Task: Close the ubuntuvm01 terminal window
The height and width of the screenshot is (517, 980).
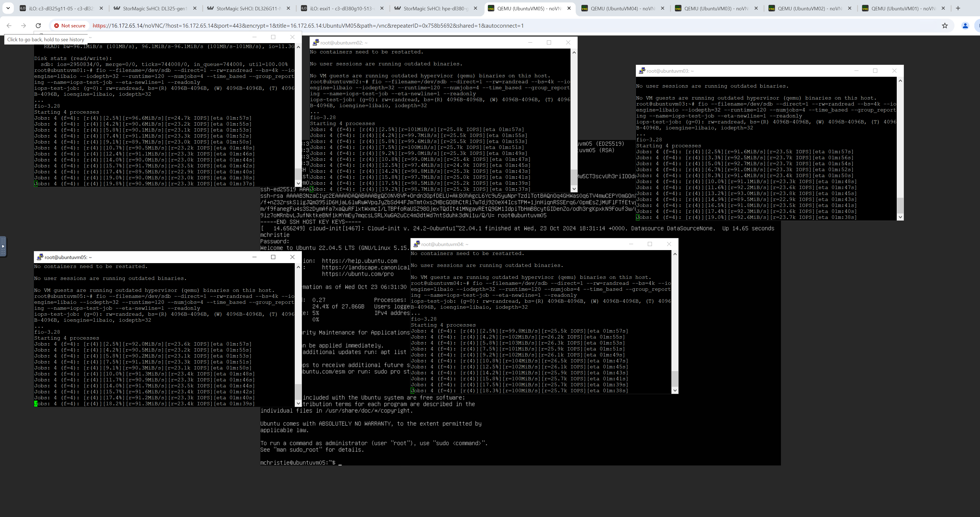Action: (292, 37)
